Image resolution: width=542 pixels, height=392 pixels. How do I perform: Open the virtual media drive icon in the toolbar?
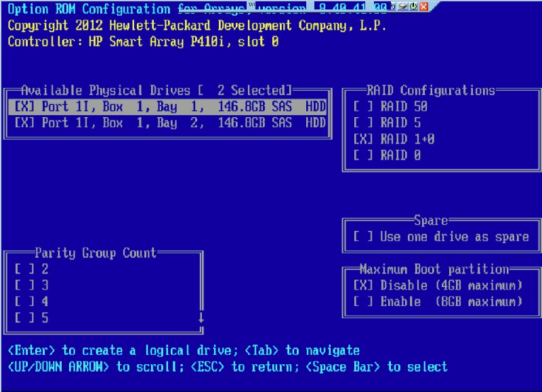pos(402,6)
